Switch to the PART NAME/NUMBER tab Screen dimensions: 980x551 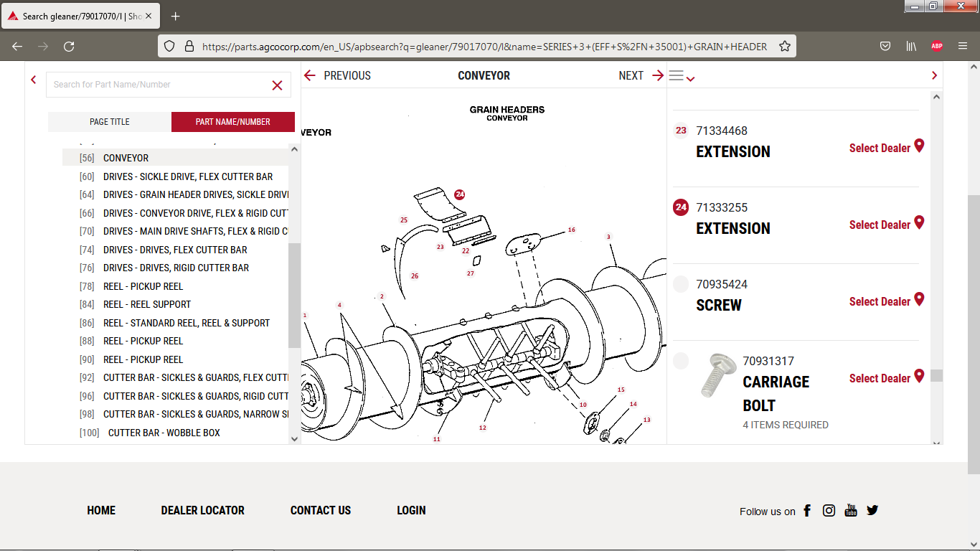tap(233, 122)
